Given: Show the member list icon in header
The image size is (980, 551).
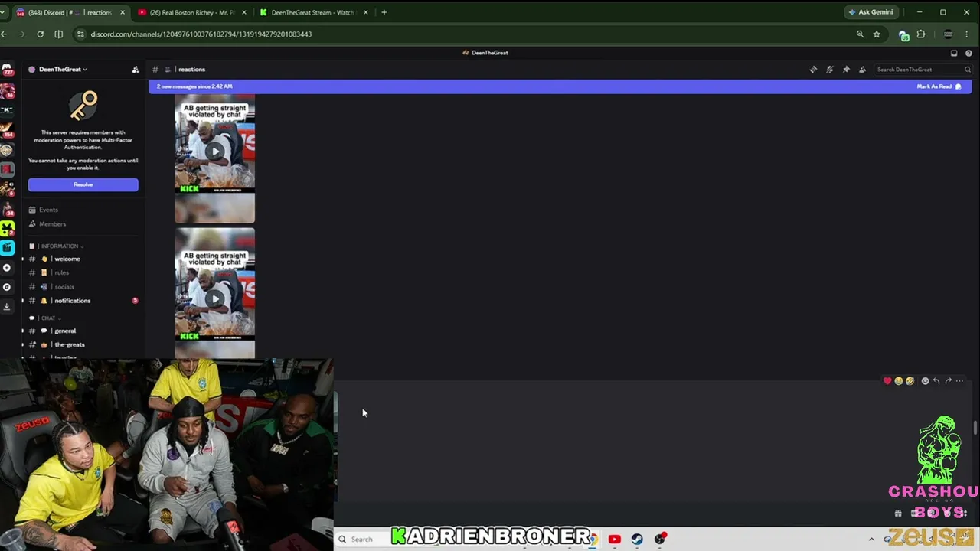Looking at the screenshot, I should (862, 70).
